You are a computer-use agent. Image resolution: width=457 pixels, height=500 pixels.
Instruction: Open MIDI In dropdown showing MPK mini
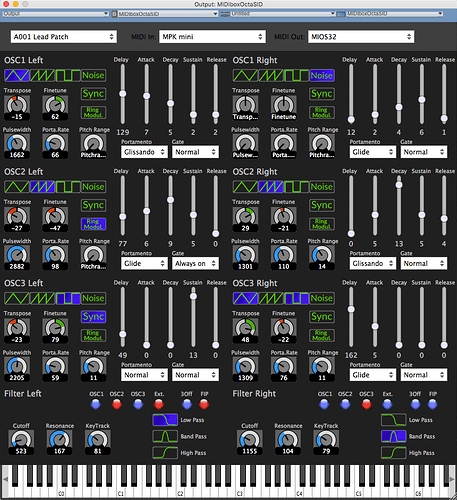pos(212,37)
